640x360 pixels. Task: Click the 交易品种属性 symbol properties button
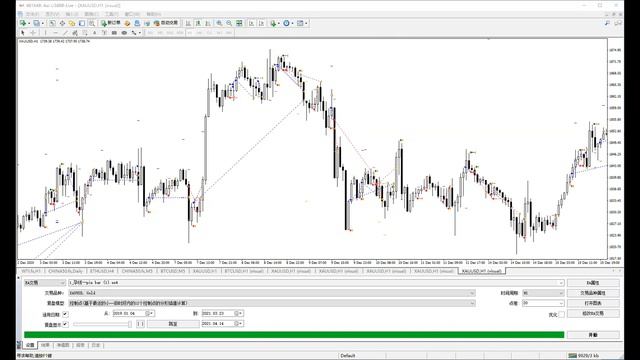point(593,293)
